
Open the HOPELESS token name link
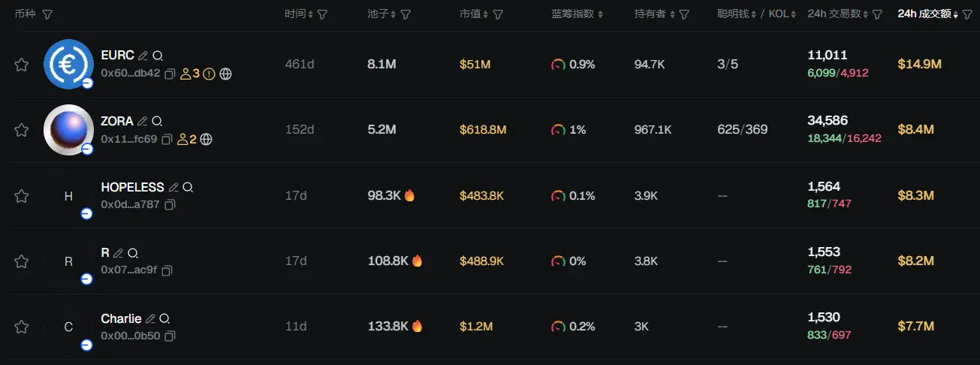tap(132, 187)
